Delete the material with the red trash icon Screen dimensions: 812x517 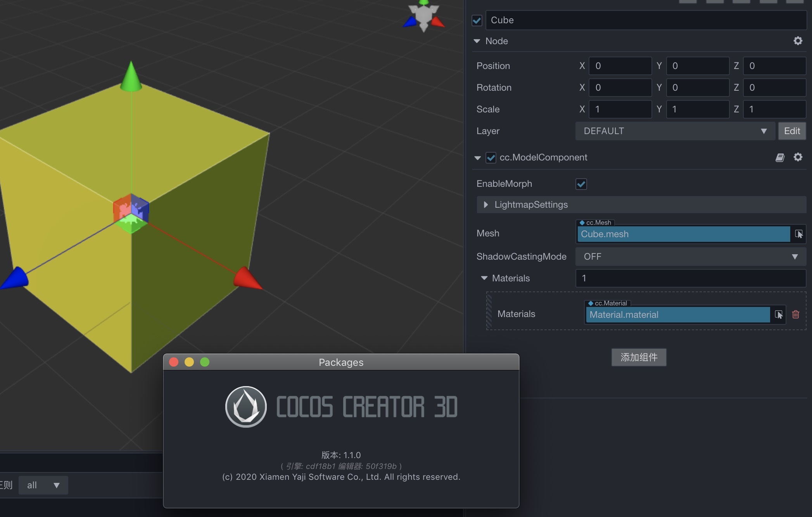(x=796, y=314)
